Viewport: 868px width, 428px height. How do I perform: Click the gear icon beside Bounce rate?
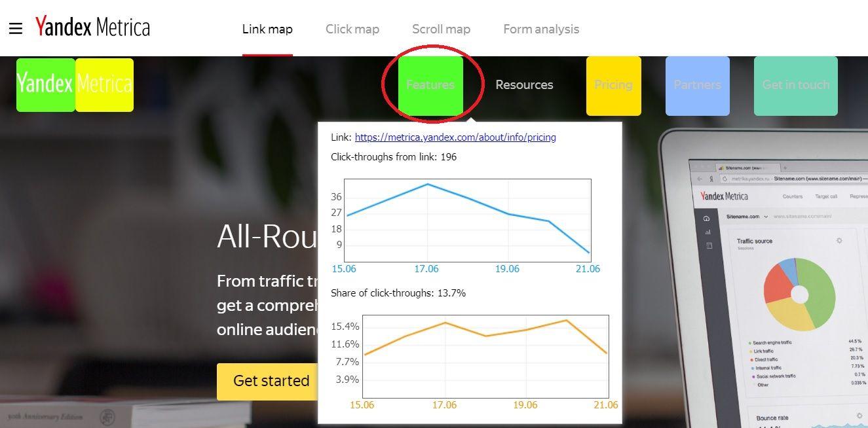[x=859, y=416]
